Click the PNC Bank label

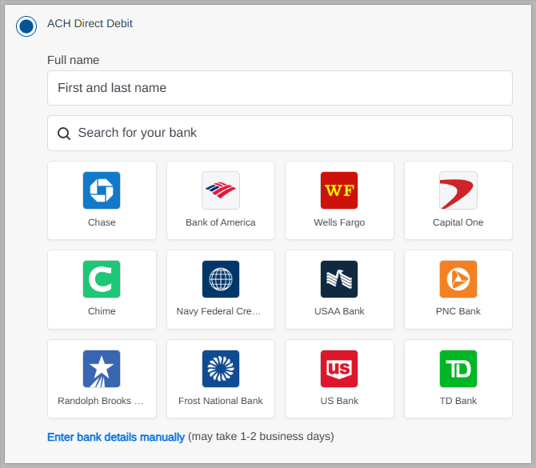(x=458, y=311)
